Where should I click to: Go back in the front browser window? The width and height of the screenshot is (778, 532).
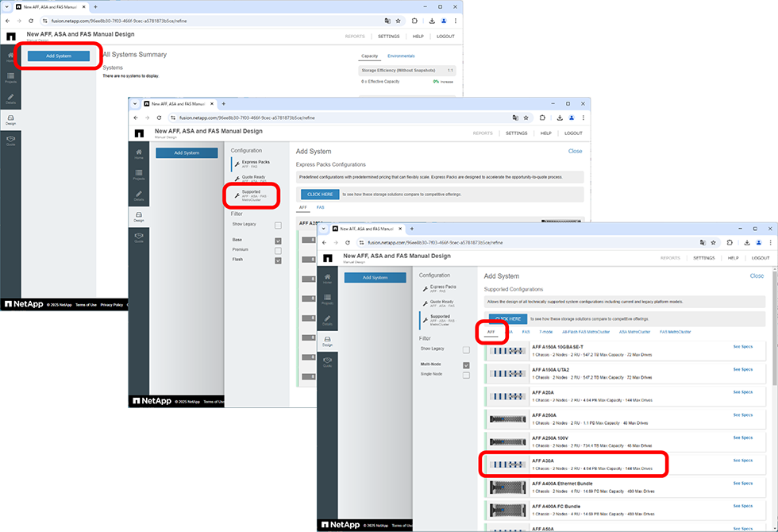pyautogui.click(x=325, y=243)
